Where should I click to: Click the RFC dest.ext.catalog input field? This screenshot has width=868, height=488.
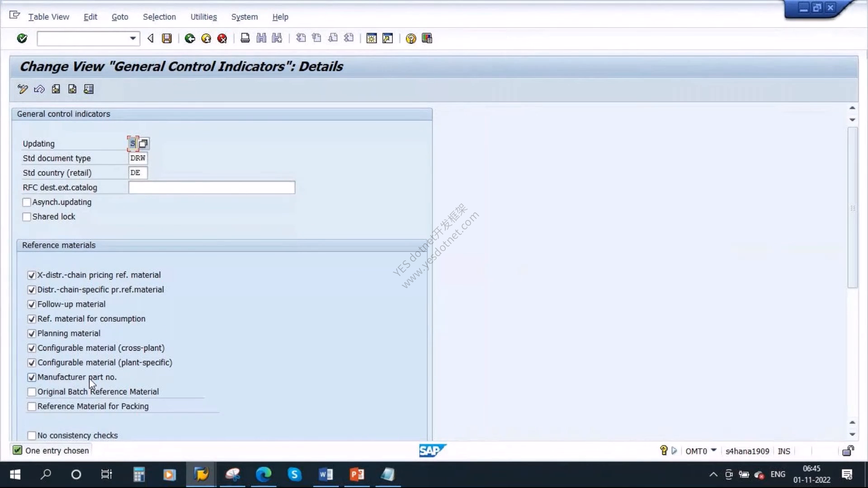coord(212,188)
